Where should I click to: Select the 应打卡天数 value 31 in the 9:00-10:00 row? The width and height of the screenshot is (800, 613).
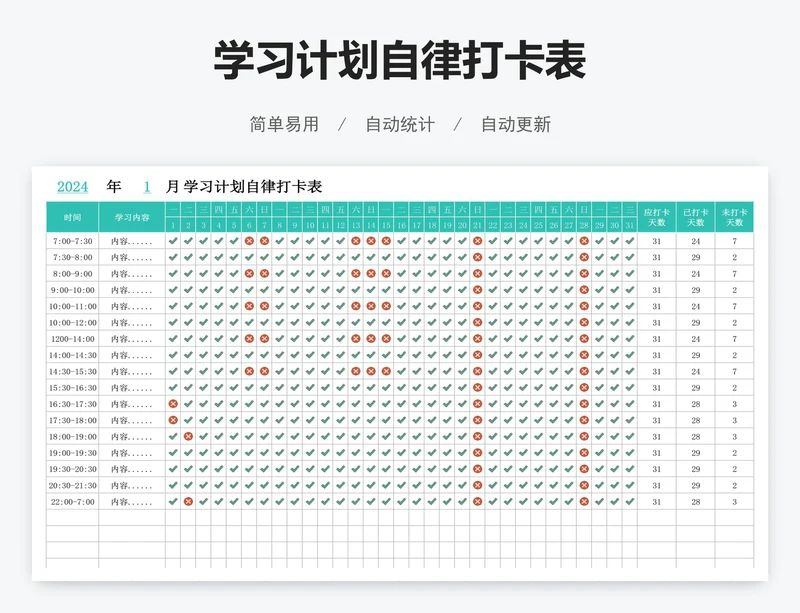click(657, 290)
